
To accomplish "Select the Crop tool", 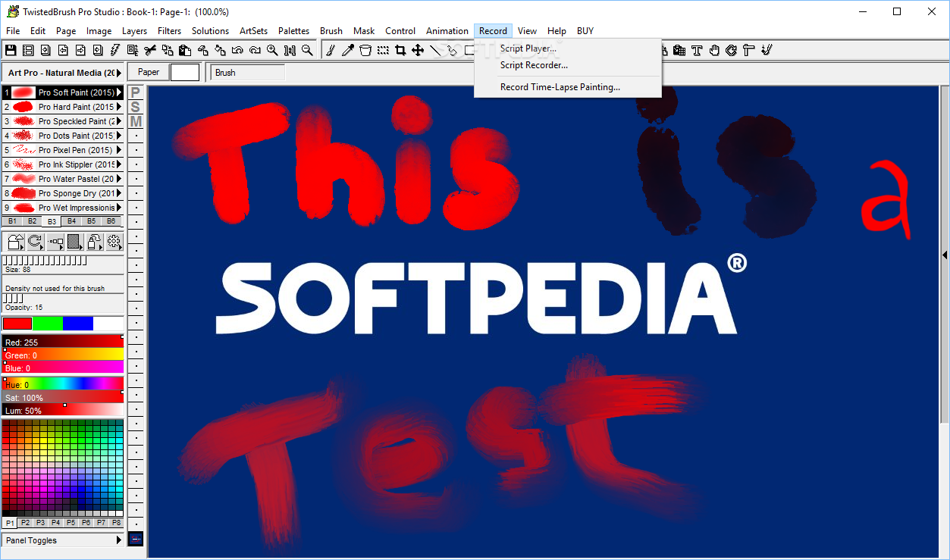I will pyautogui.click(x=400, y=50).
